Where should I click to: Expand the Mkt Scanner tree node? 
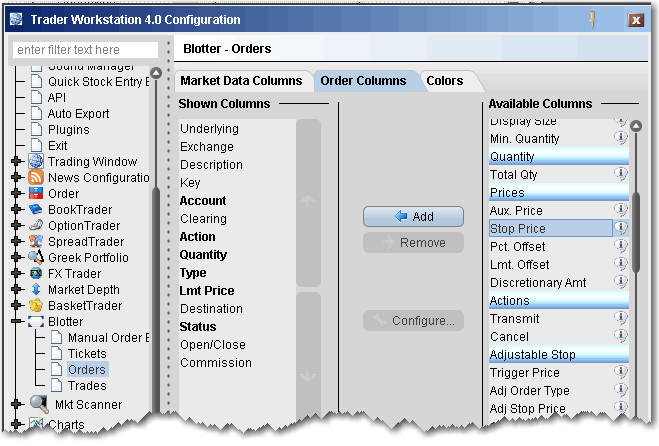[17, 404]
